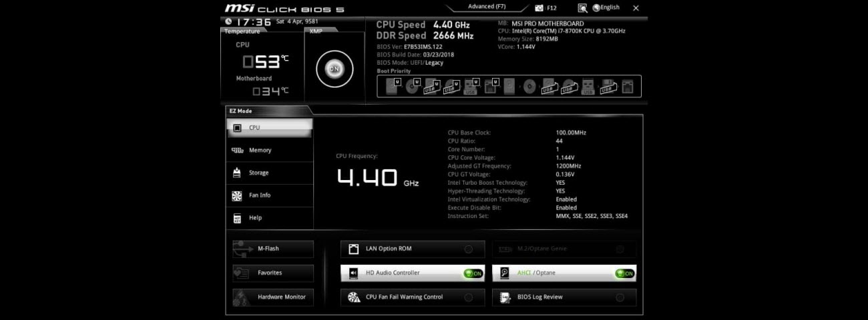Click the DDR Speed 2666 MHz value
The width and height of the screenshot is (868, 320).
point(453,36)
